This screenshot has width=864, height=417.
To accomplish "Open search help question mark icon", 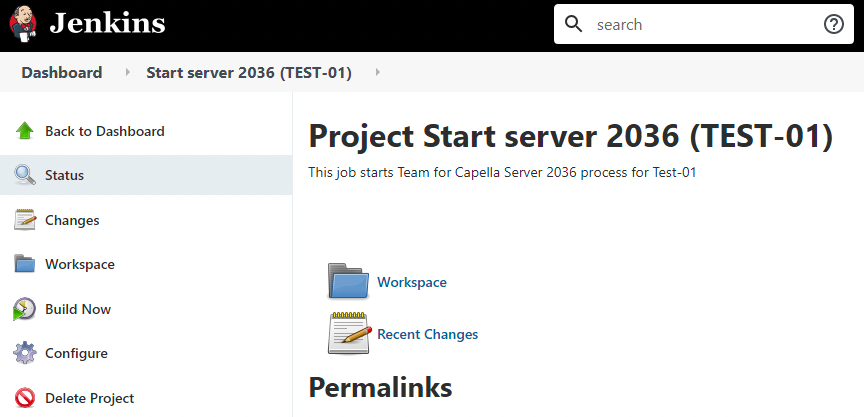I will click(x=833, y=24).
